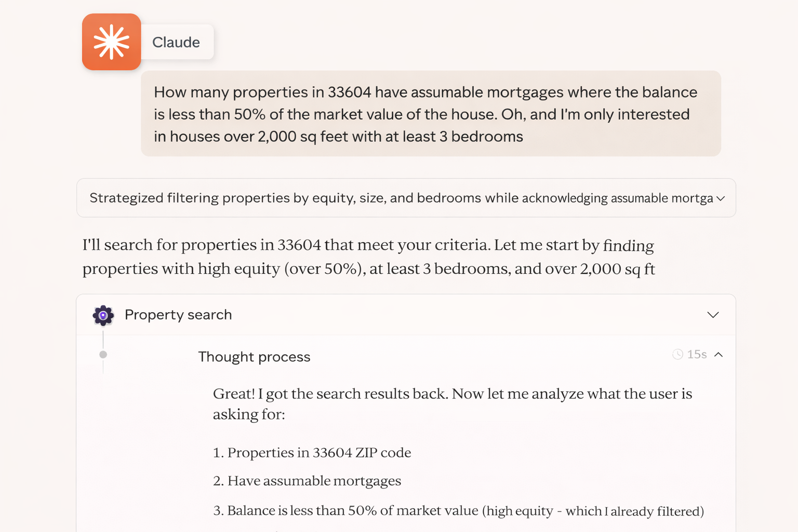Click the "asking for:" line in thought process
This screenshot has width=798, height=532.
[x=249, y=415]
